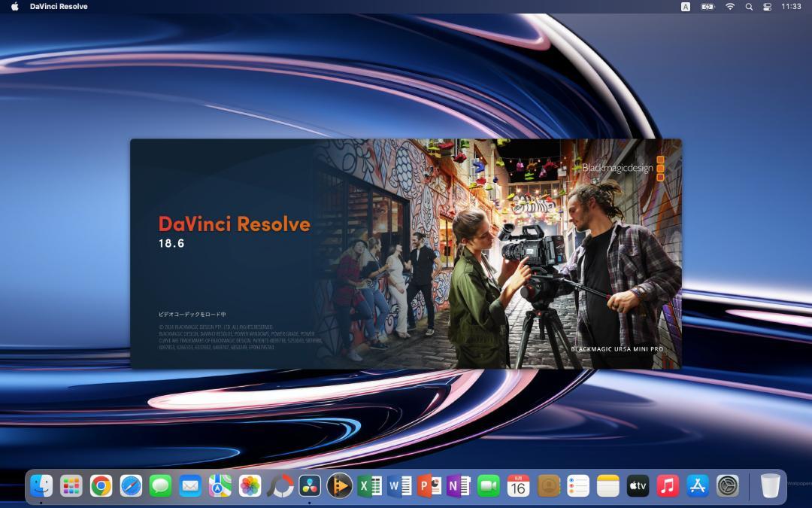Open Launchpad from the Dock

click(x=71, y=486)
